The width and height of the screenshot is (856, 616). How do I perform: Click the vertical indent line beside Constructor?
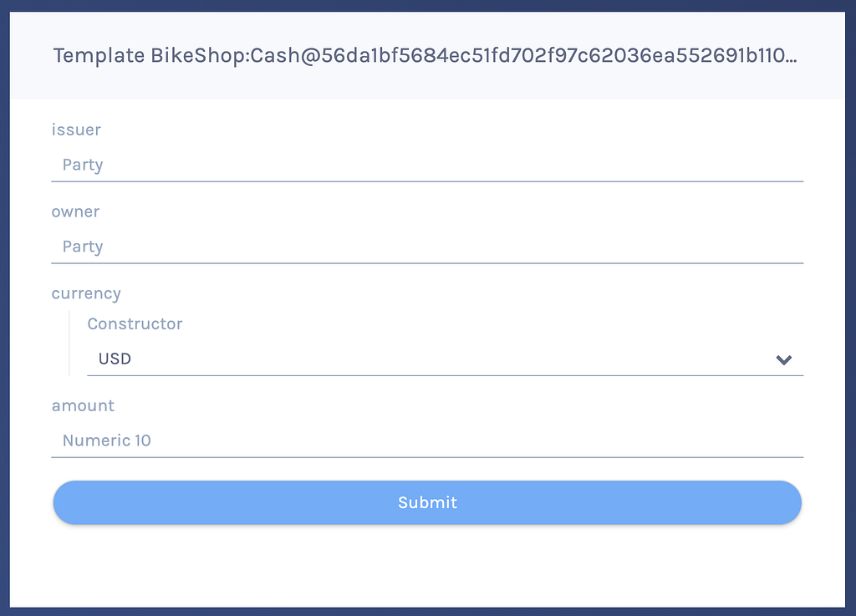pos(69,344)
